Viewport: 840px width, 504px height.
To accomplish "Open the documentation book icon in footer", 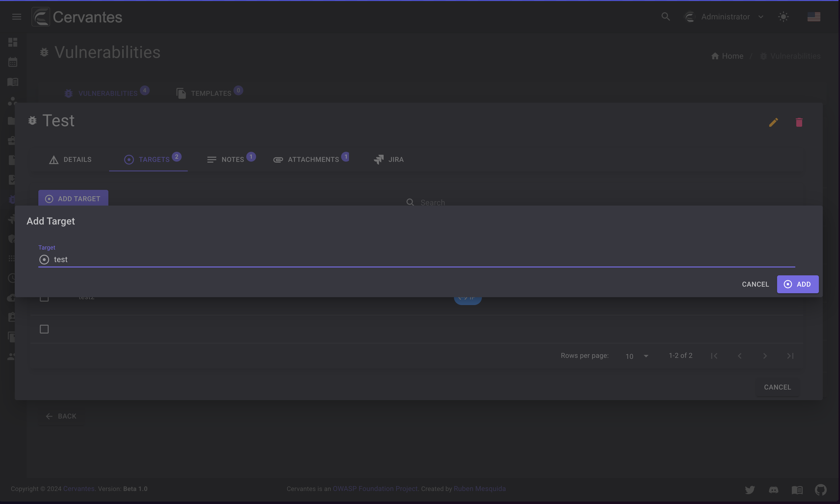I will tap(797, 490).
